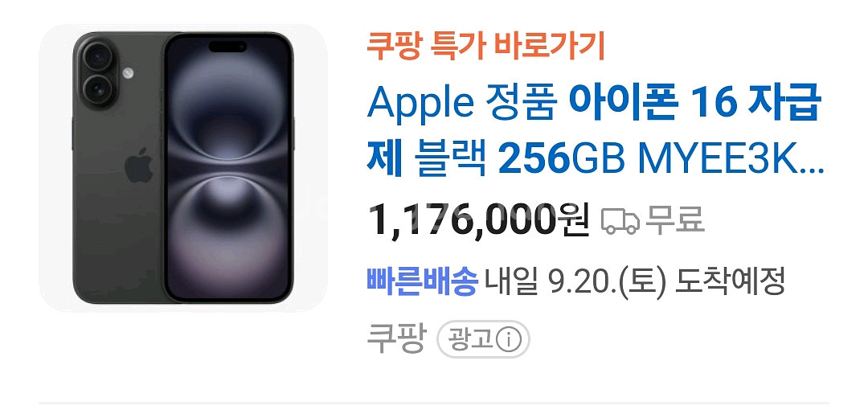Open the ad info circle icon

tap(508, 340)
